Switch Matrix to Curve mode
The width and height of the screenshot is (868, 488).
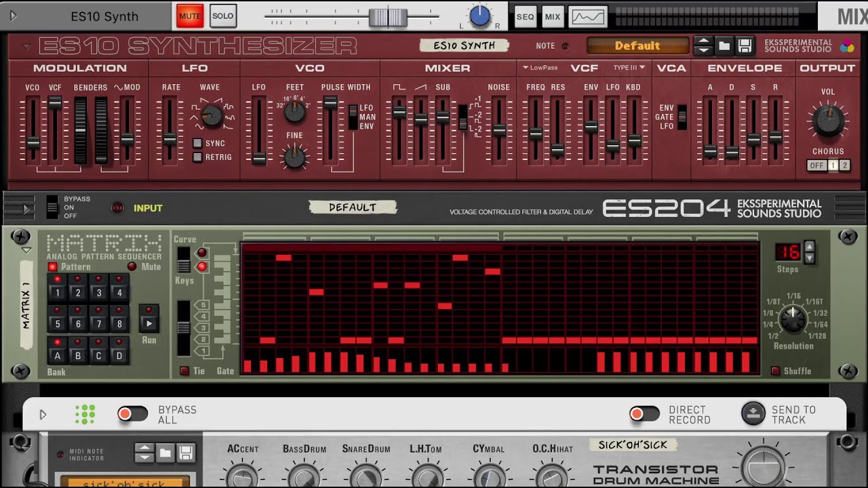pos(201,253)
